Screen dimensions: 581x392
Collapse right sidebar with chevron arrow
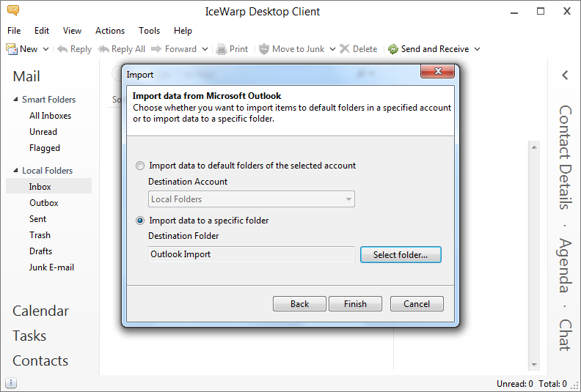point(565,75)
